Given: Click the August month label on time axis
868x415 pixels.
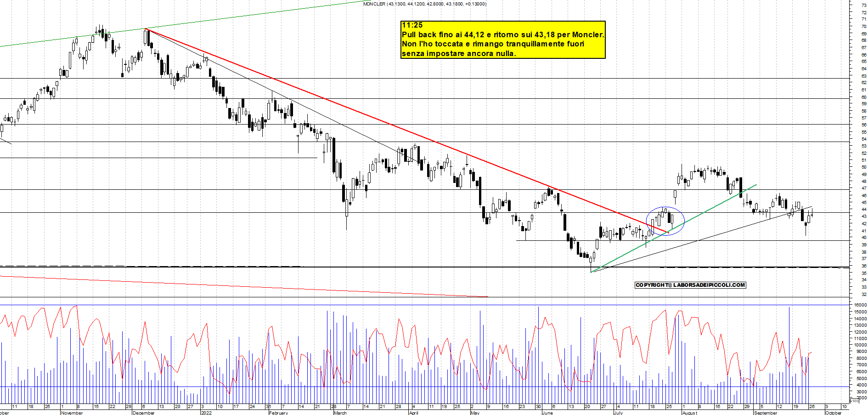Looking at the screenshot, I should point(690,413).
